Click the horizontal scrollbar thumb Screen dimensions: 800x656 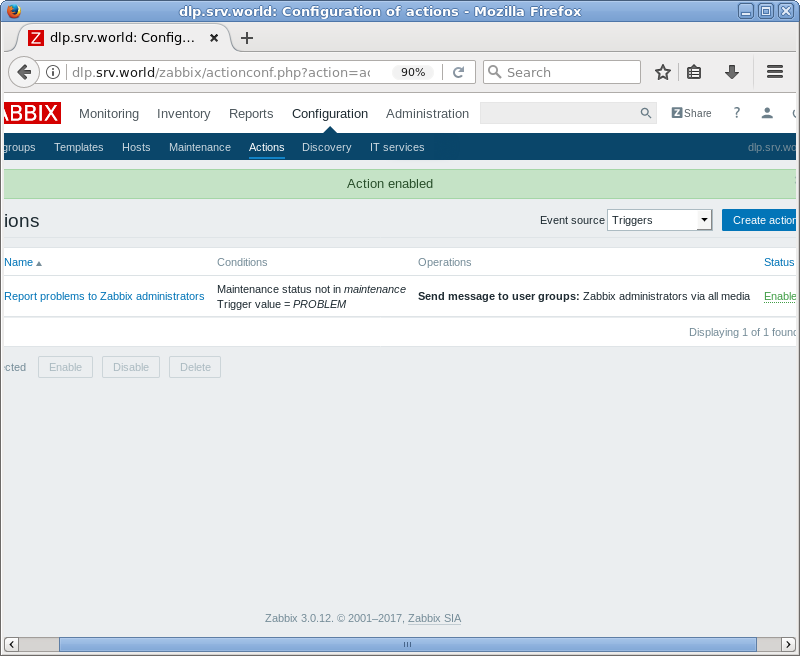point(407,644)
